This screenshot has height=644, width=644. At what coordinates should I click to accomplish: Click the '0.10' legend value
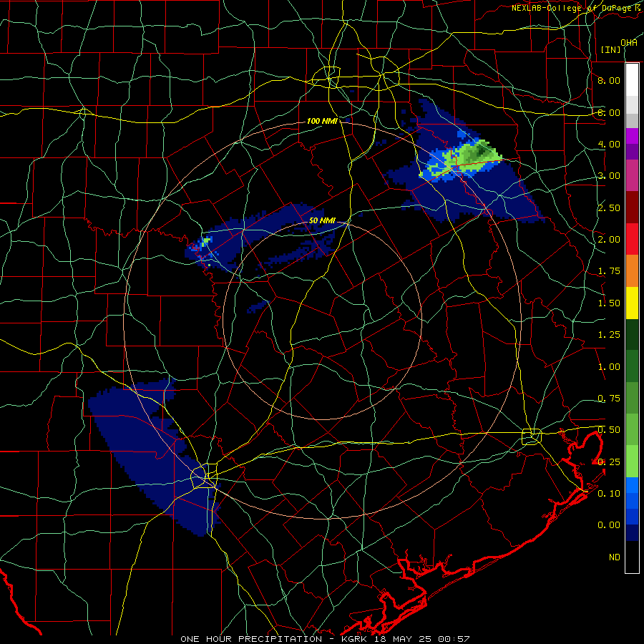tap(609, 494)
